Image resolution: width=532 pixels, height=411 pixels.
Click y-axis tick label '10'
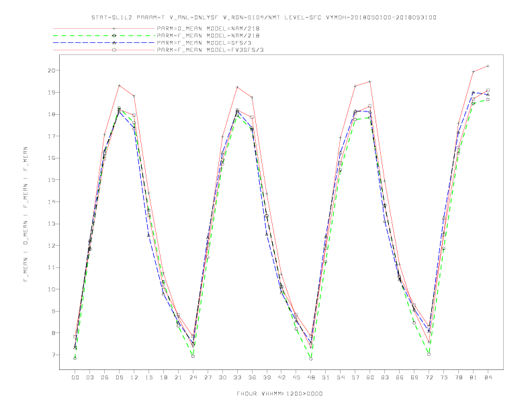pos(52,289)
